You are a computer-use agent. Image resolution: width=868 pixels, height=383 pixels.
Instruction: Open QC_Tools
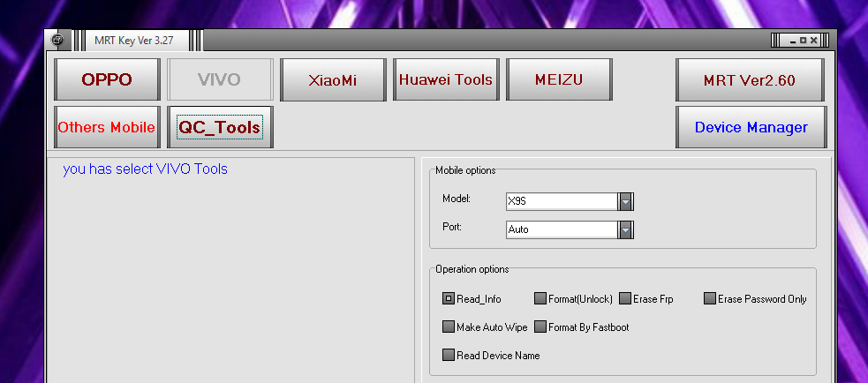click(x=220, y=127)
